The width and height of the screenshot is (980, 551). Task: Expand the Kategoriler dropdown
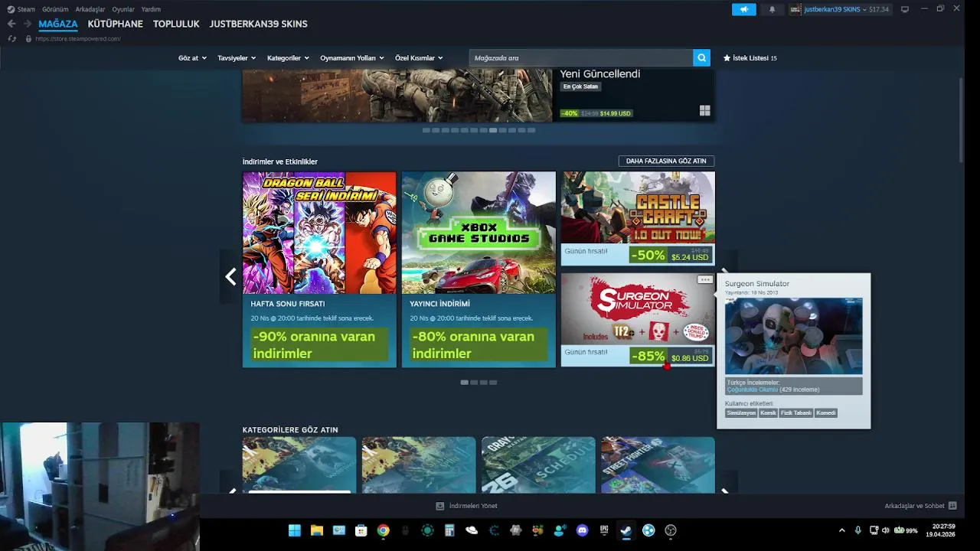pyautogui.click(x=288, y=58)
